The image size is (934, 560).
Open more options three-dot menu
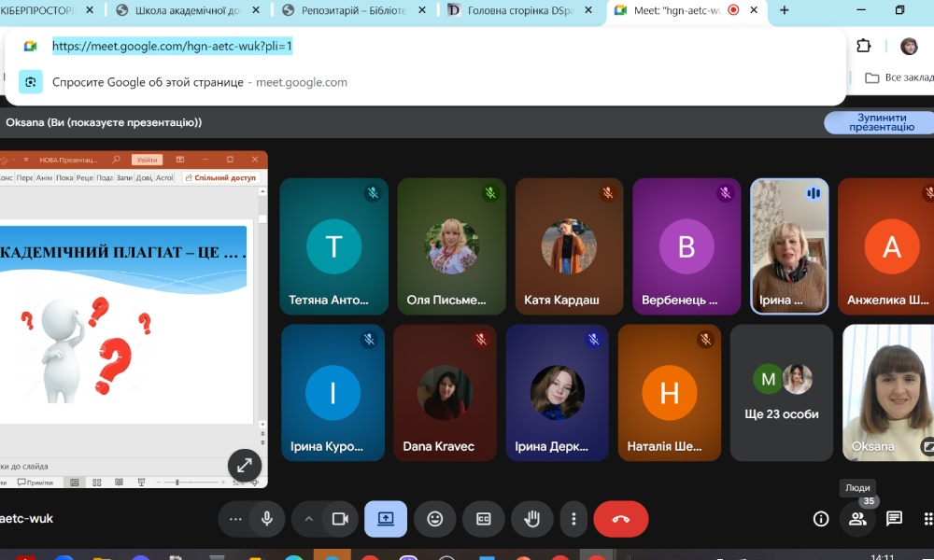574,519
